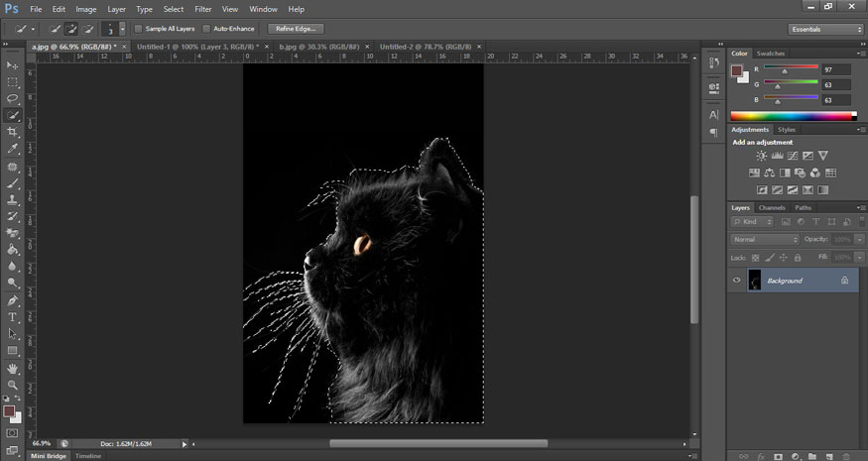Viewport: 868px width, 461px height.
Task: Select the Pen tool
Action: (x=12, y=300)
